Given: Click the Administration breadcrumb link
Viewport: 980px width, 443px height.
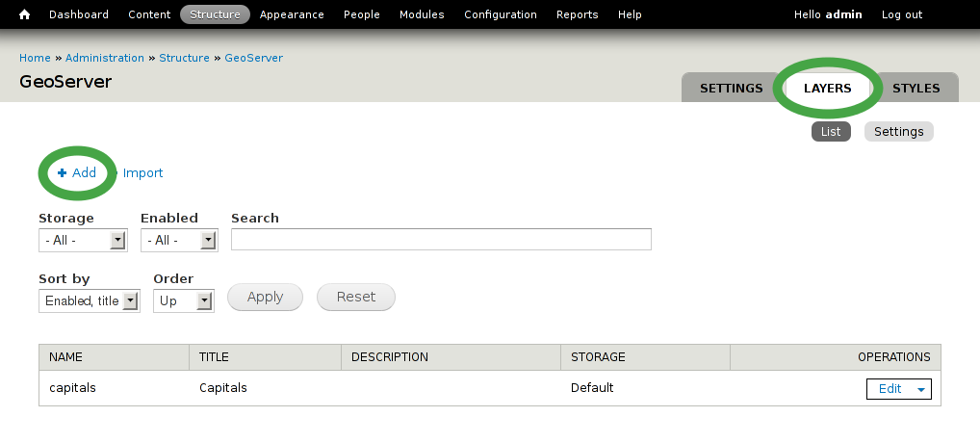Looking at the screenshot, I should (x=105, y=58).
